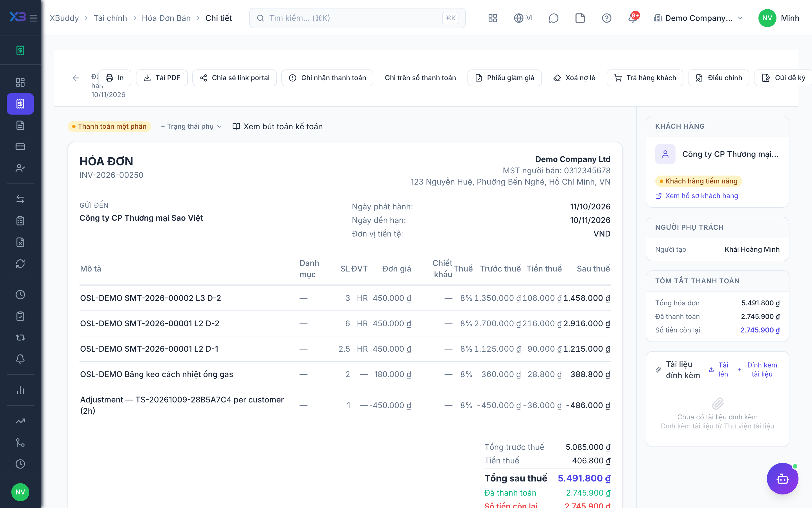The image size is (812, 508).
Task: Download via the Tải PDF button
Action: pos(162,78)
